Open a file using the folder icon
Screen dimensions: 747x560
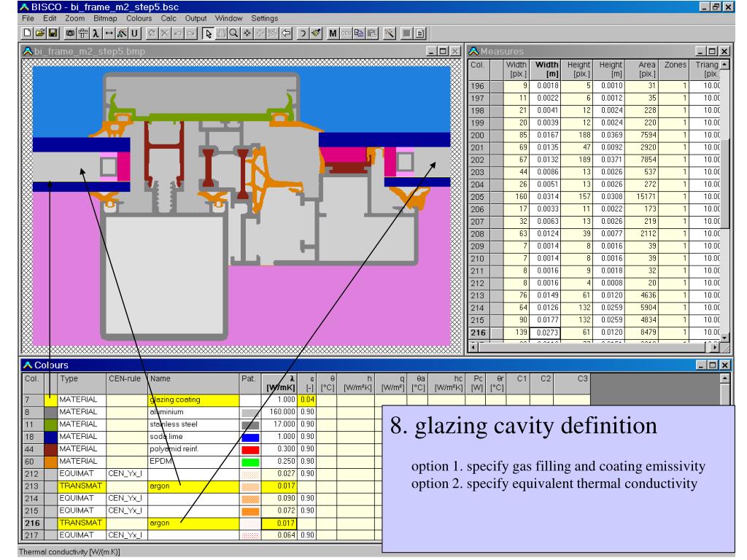click(x=40, y=34)
